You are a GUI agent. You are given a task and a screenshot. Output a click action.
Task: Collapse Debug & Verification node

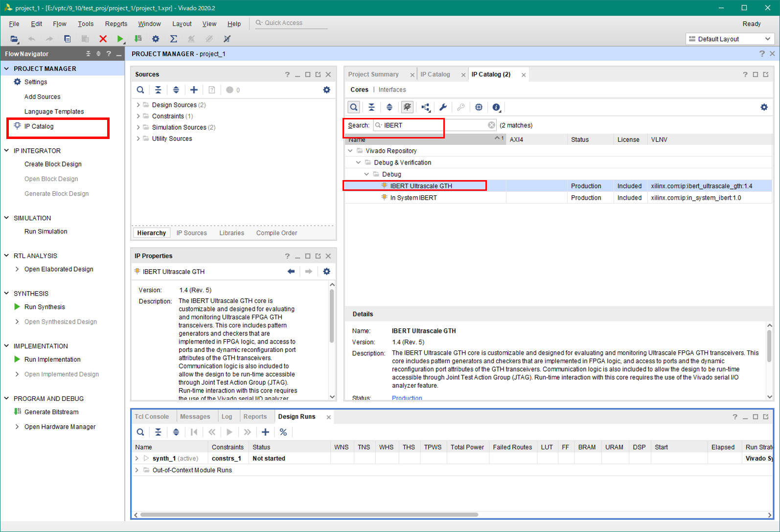click(x=359, y=162)
